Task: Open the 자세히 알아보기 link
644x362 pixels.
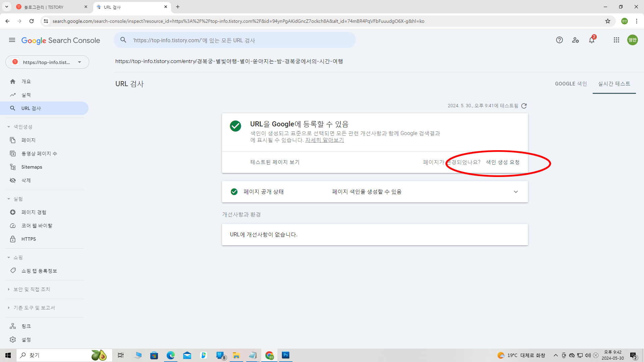Action: click(x=324, y=140)
